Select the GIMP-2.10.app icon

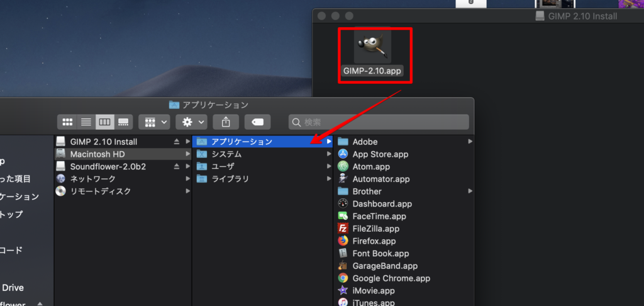372,45
